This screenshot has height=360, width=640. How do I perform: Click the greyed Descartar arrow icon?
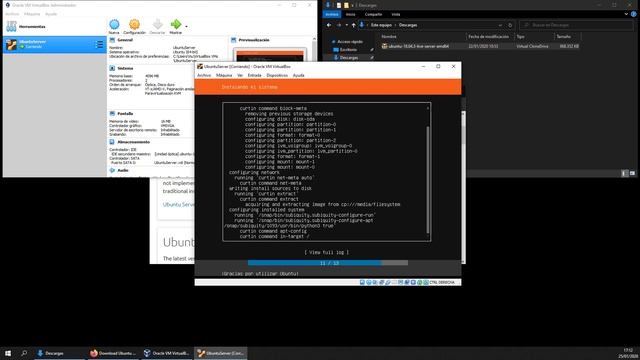tap(158, 24)
